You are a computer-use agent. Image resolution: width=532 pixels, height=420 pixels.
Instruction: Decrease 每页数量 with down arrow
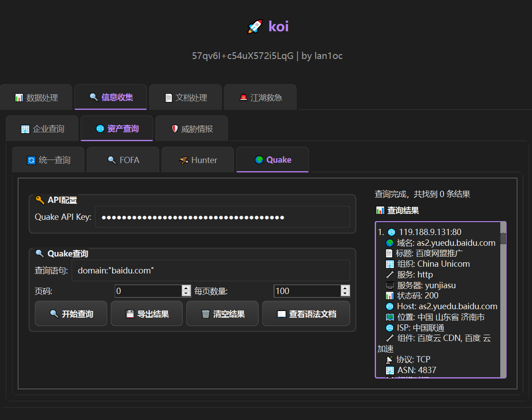tap(345, 294)
